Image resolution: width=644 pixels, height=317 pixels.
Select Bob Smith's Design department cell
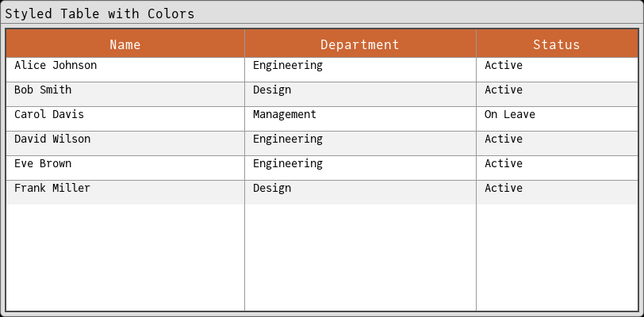[x=272, y=90]
